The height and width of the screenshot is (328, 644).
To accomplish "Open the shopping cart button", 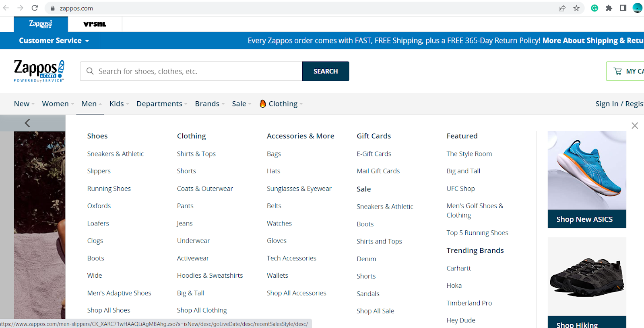I will [625, 71].
